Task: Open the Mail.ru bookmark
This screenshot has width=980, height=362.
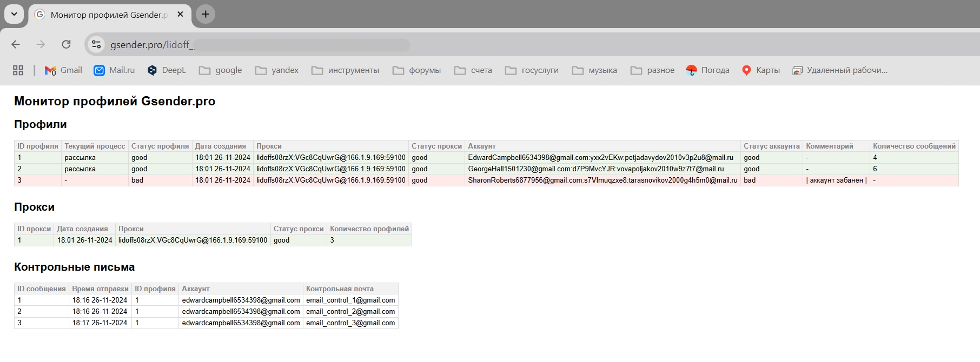Action: [x=114, y=70]
